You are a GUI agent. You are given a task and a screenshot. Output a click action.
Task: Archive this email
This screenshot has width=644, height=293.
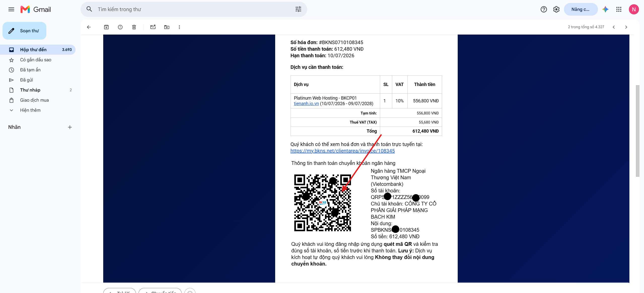point(106,27)
